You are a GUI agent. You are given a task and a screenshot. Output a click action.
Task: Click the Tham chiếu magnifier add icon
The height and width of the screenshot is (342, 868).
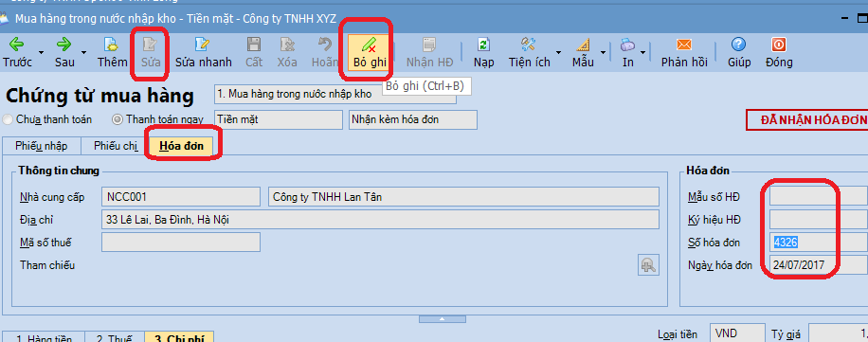(647, 265)
